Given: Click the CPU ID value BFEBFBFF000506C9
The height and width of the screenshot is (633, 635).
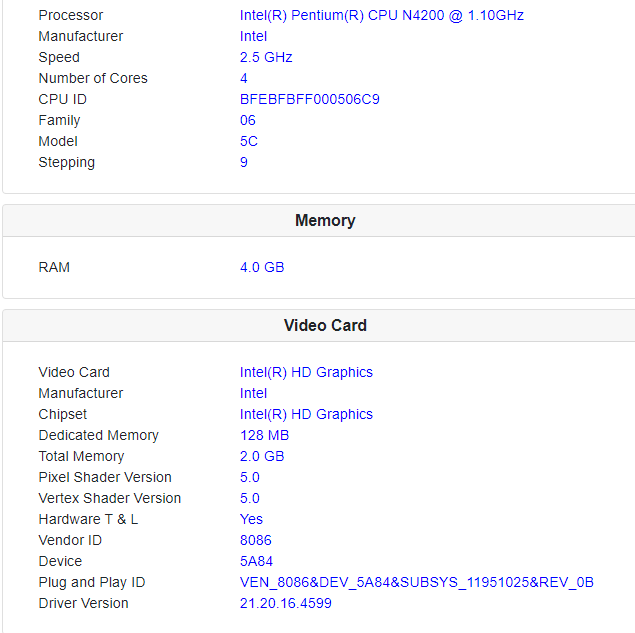Looking at the screenshot, I should pyautogui.click(x=309, y=99).
